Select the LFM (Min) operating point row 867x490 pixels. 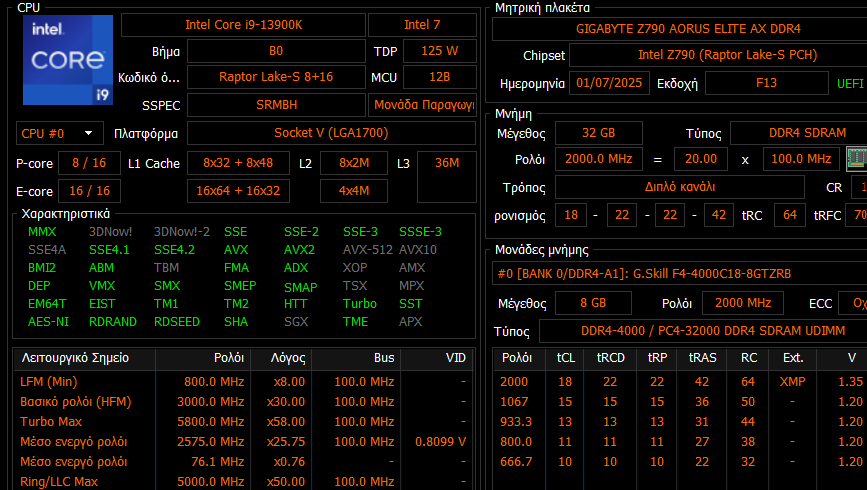click(240, 382)
